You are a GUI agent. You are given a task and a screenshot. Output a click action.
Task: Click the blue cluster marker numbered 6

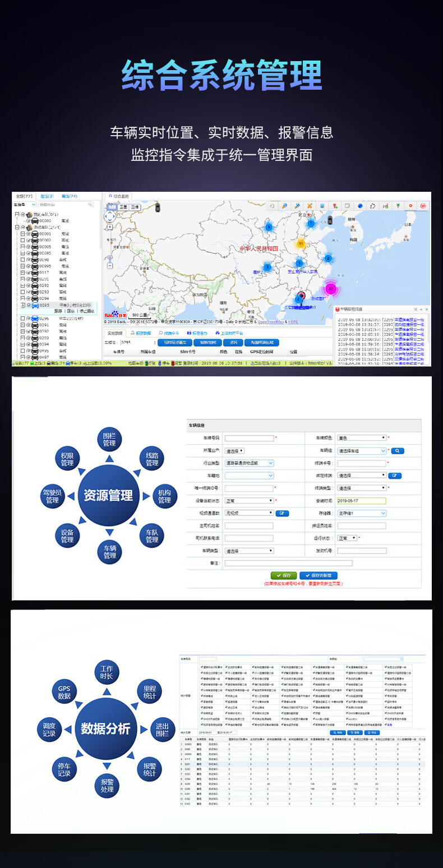[269, 227]
